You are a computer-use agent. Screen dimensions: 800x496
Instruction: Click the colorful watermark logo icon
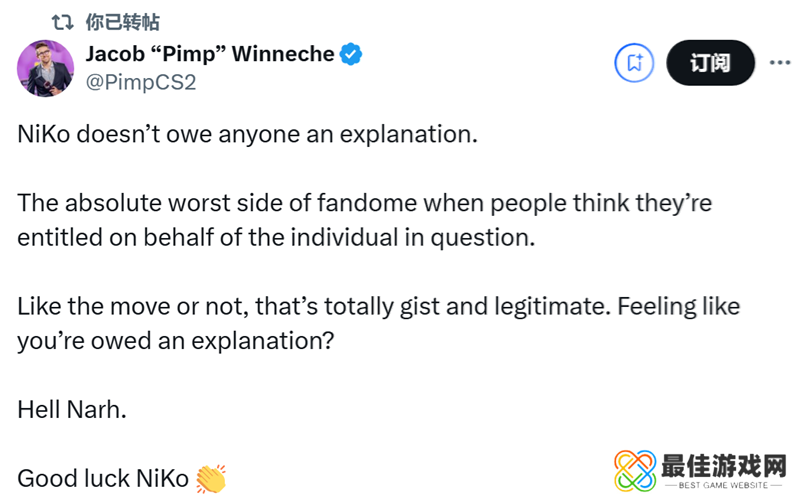point(634,470)
